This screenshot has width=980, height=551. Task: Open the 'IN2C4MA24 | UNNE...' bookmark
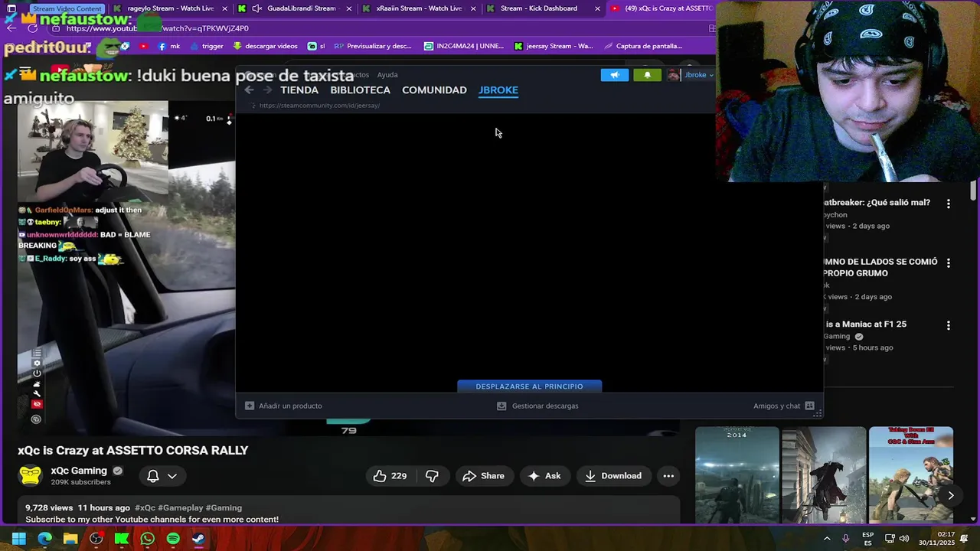pos(464,46)
